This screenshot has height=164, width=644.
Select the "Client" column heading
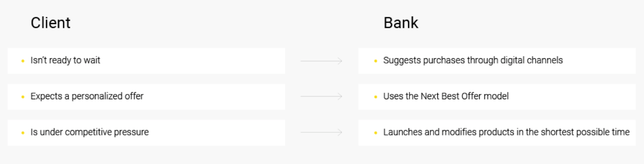(x=50, y=23)
